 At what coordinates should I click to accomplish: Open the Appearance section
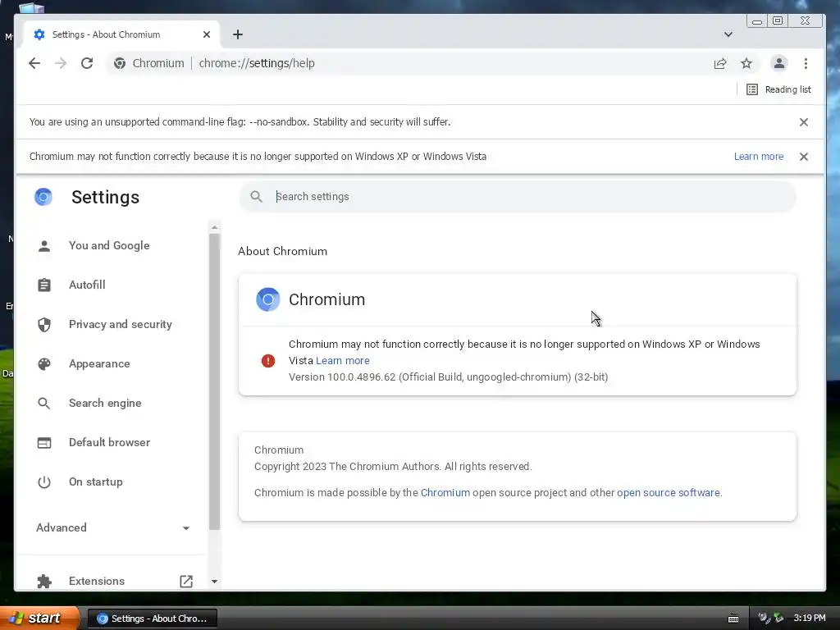pyautogui.click(x=99, y=363)
